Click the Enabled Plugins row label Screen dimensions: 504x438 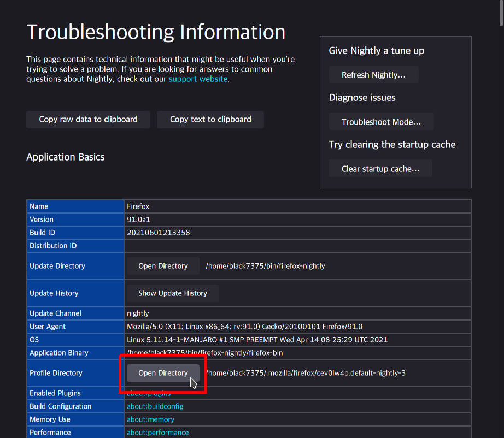(55, 393)
